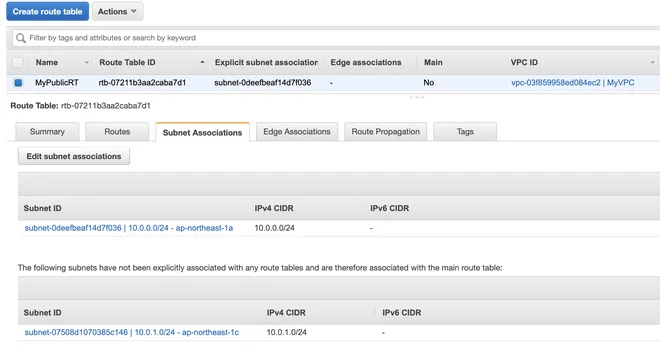Viewport: 660px width, 361px height.
Task: Open the Name column dropdown arrow
Action: (x=87, y=62)
